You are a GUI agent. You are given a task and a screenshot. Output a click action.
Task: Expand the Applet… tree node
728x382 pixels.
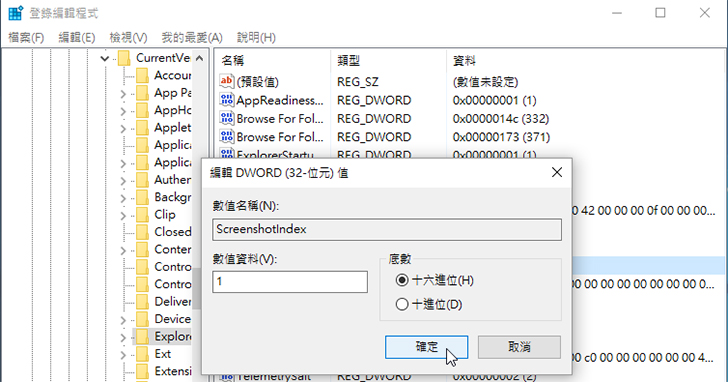123,129
